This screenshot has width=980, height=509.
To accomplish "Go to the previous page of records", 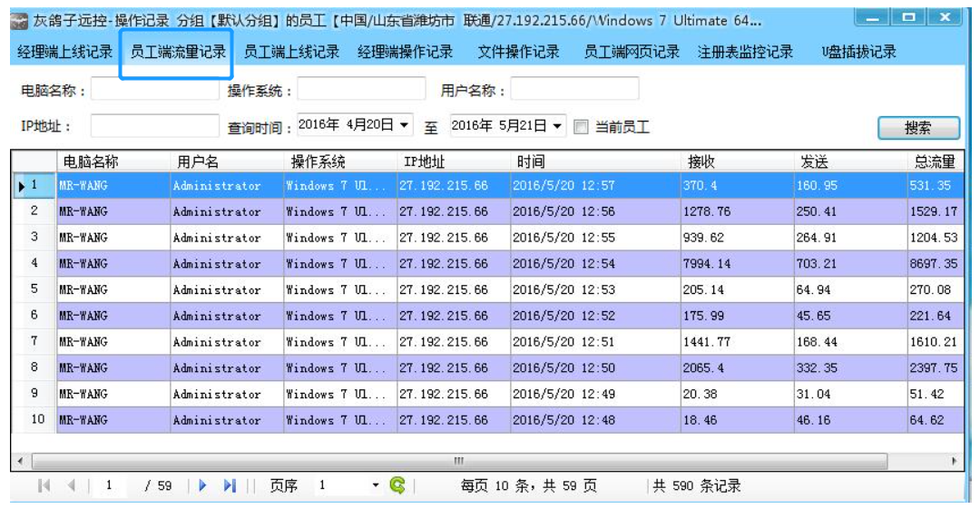I will (71, 486).
